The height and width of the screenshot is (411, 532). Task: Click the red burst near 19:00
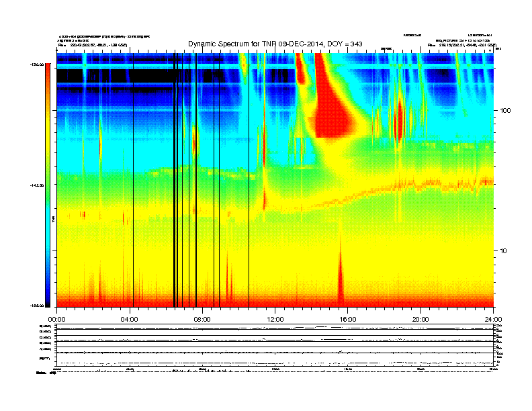point(400,119)
